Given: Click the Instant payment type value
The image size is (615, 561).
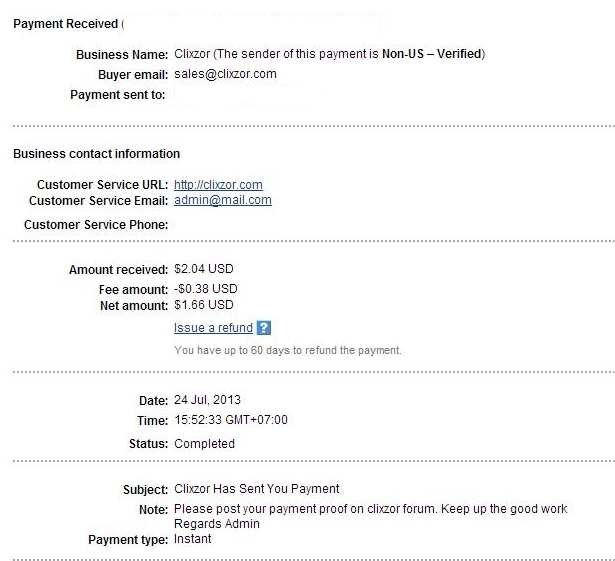Looking at the screenshot, I should [192, 539].
